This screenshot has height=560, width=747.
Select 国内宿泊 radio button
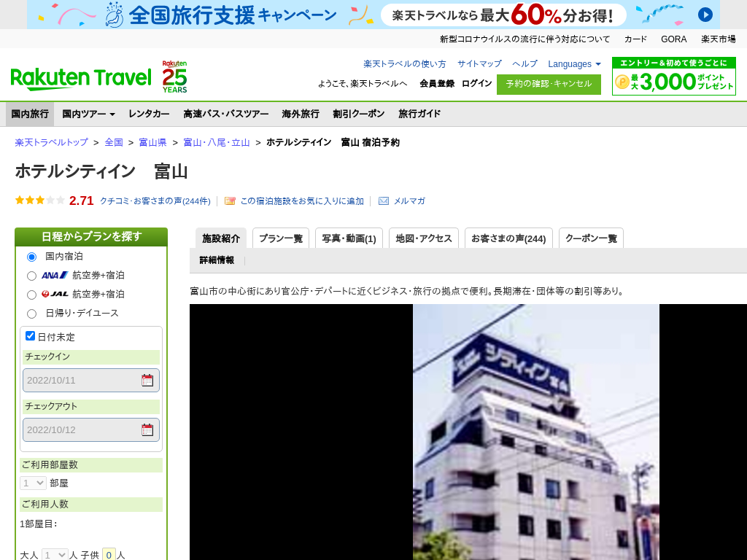[x=31, y=257]
